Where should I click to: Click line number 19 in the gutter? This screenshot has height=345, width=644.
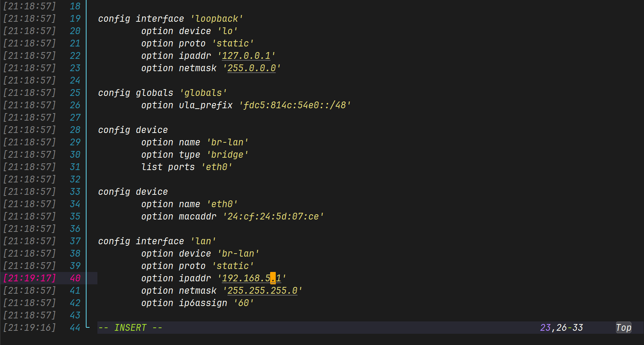coord(75,19)
